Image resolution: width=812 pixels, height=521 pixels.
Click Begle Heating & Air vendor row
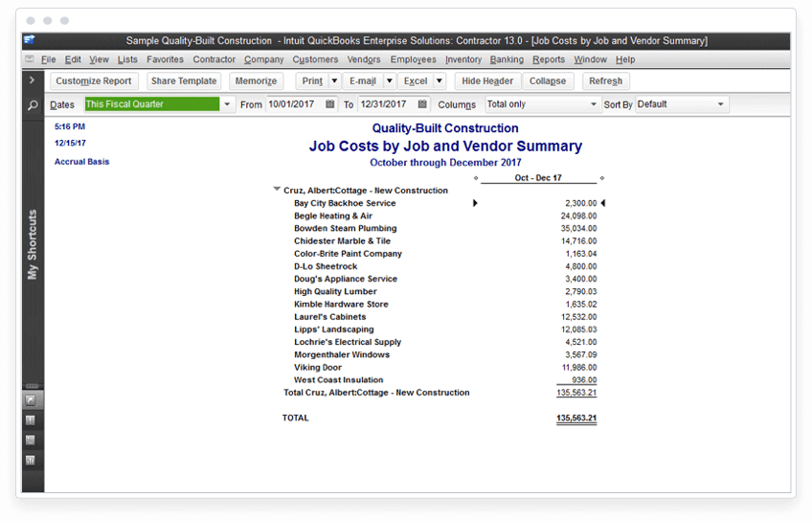click(445, 215)
